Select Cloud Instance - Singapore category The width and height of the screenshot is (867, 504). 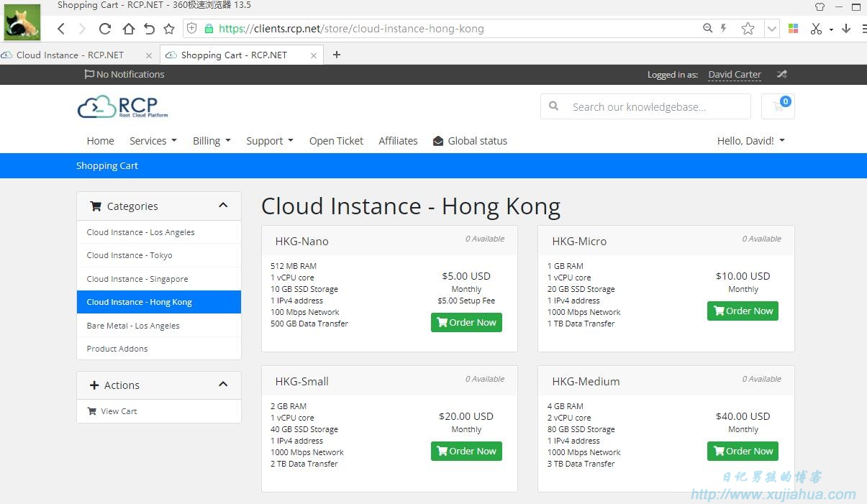[x=159, y=279]
